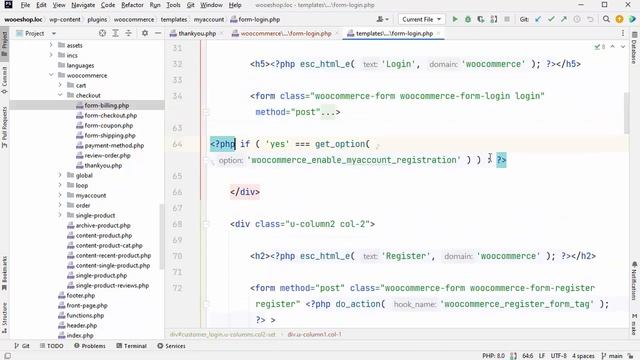Open the inspections problems count widget
The height and width of the screenshot is (360, 640).
tap(600, 47)
